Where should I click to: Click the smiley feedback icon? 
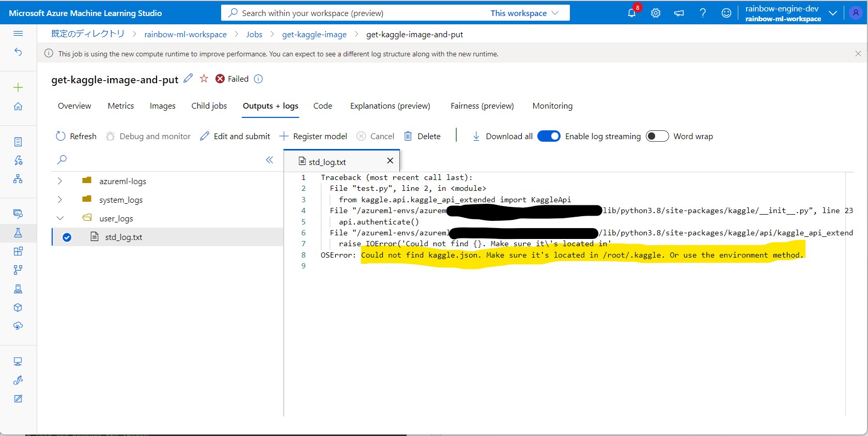point(726,13)
